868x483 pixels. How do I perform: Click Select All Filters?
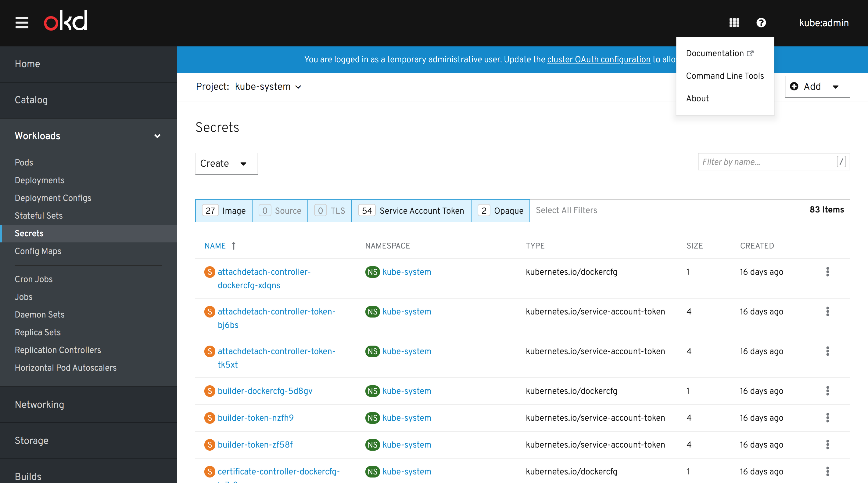point(566,210)
